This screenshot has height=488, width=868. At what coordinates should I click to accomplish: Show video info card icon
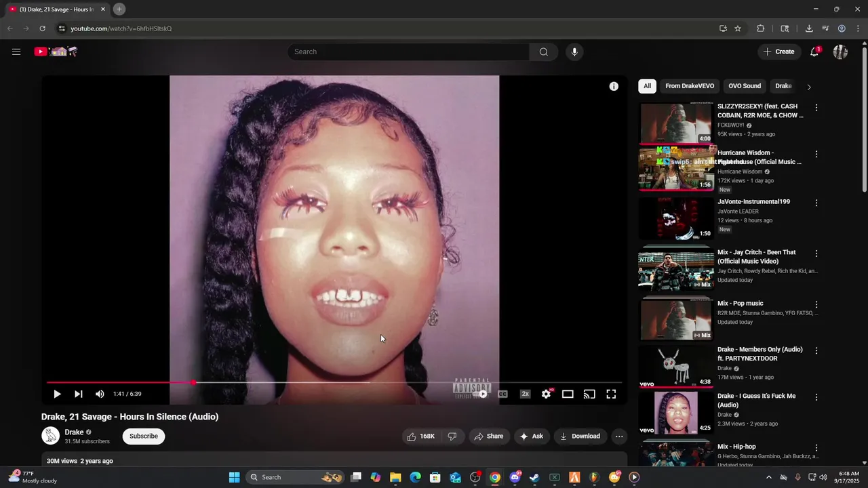[614, 86]
